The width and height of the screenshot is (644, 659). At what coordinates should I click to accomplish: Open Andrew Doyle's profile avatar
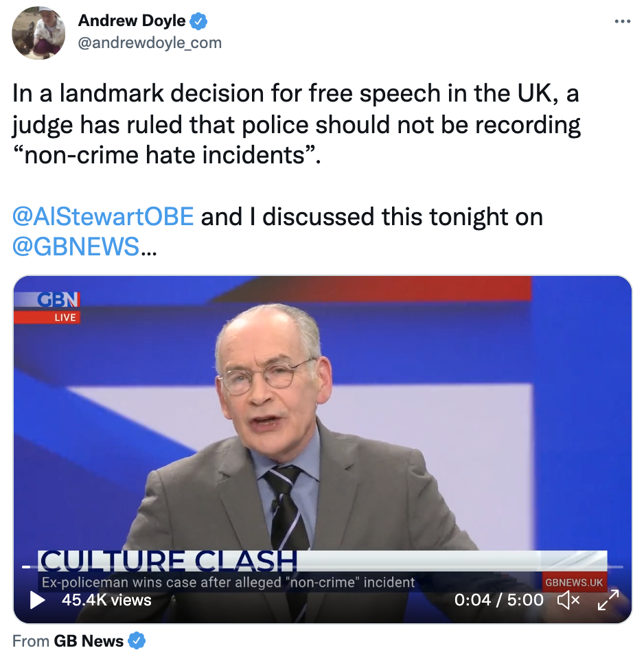38,33
